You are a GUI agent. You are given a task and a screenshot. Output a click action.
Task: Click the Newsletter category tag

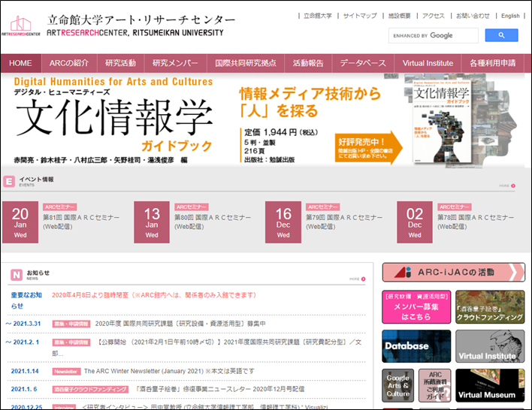(x=66, y=372)
